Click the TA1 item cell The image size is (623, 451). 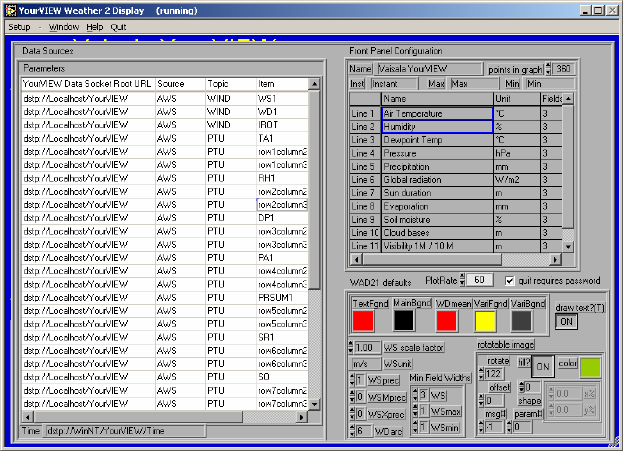click(282, 138)
